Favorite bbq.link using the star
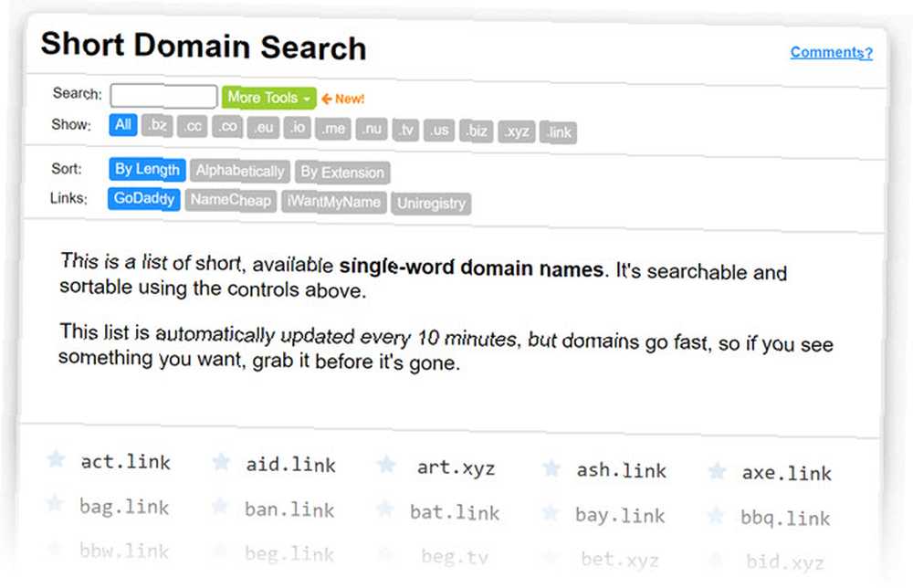Viewport: 913px width, 588px height. click(716, 515)
